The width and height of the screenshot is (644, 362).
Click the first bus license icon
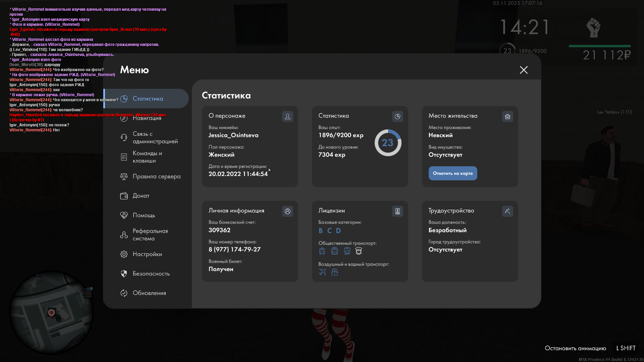(x=322, y=251)
